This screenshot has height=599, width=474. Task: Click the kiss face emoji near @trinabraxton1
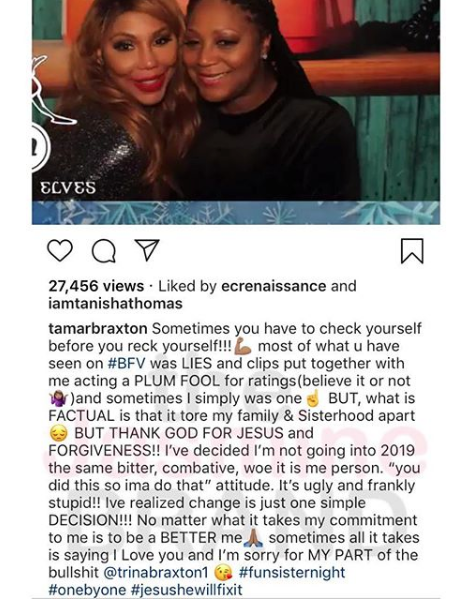tap(223, 573)
